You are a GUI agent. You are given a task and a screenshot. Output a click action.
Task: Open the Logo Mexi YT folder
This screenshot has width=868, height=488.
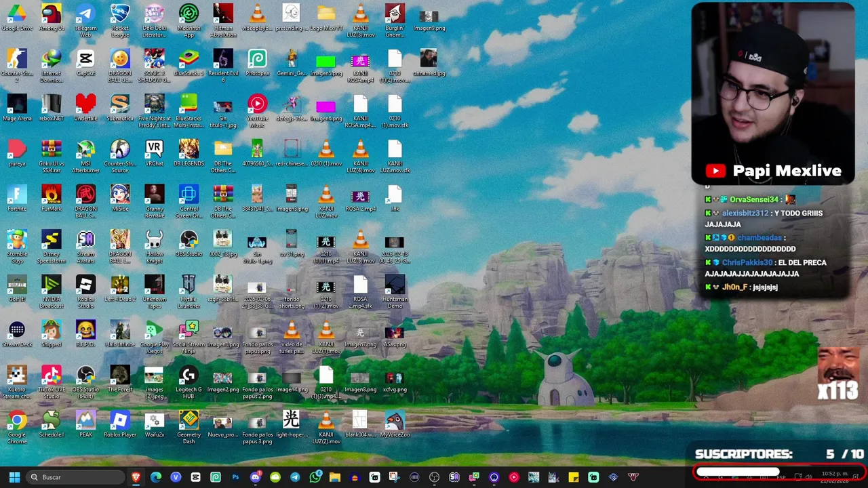(326, 18)
